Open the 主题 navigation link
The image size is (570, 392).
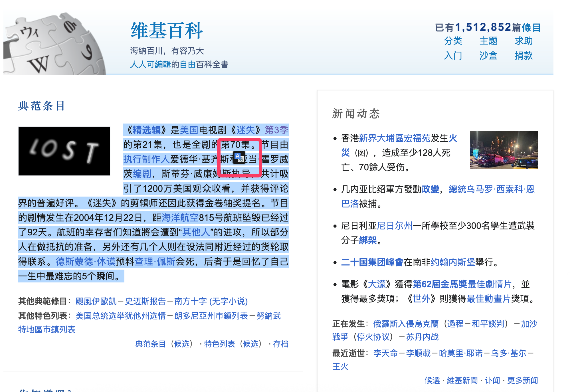pyautogui.click(x=488, y=41)
